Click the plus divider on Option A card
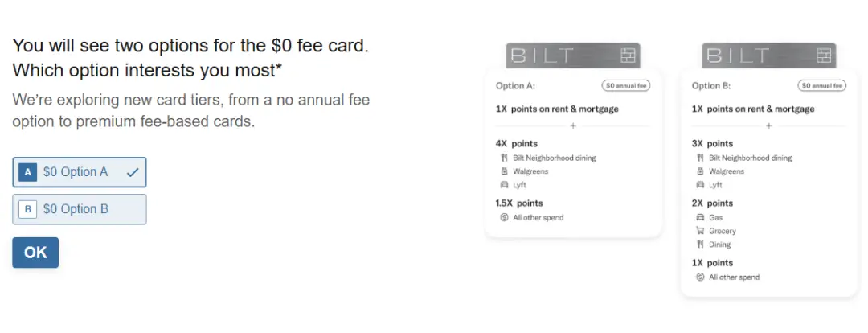The height and width of the screenshot is (333, 868). pos(572,125)
